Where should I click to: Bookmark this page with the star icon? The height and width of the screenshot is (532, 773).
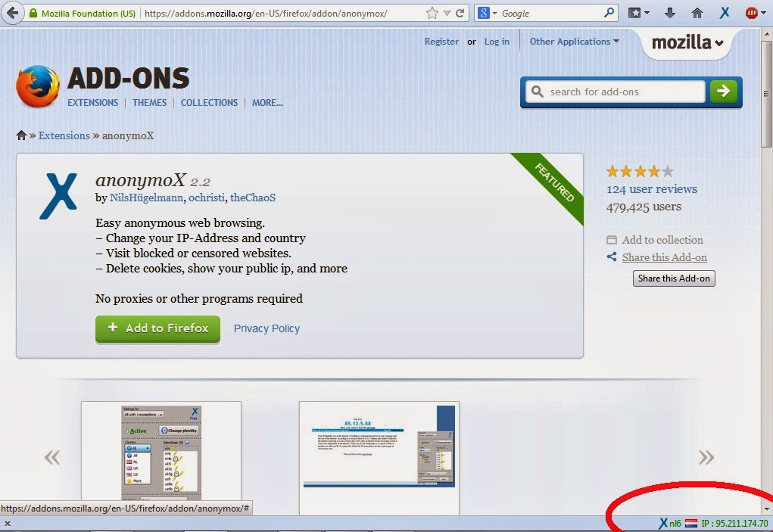tap(432, 14)
